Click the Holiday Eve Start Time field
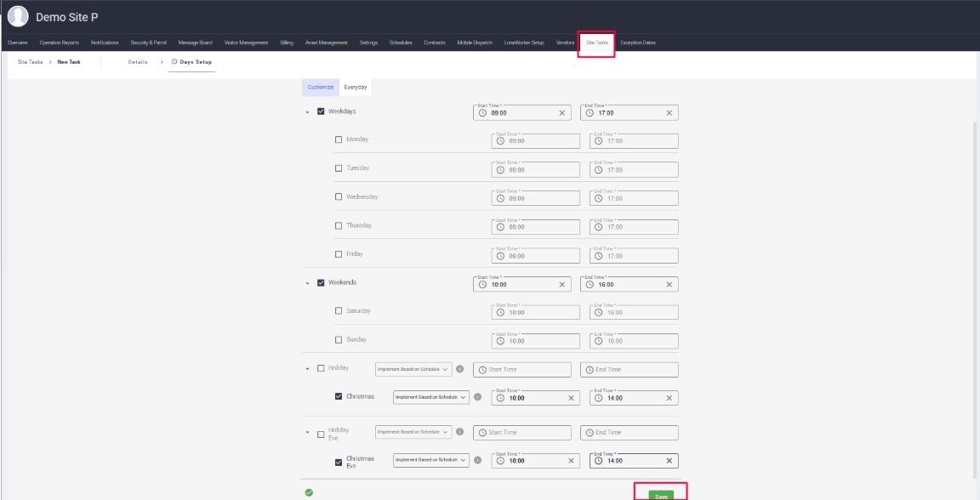This screenshot has height=500, width=980. [521, 433]
